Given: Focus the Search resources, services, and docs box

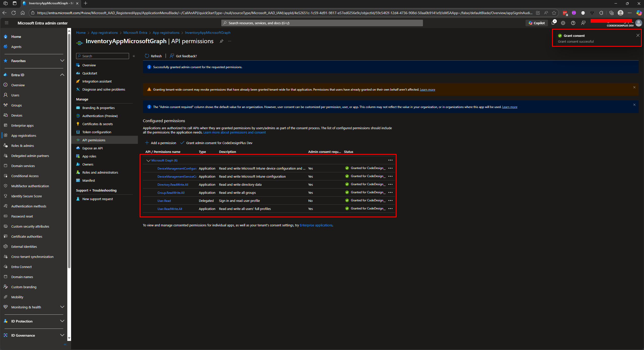Looking at the screenshot, I should click(x=322, y=23).
